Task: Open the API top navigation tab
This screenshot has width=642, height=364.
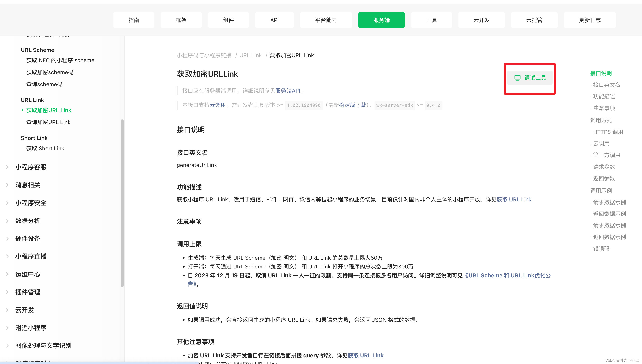Action: 274,20
